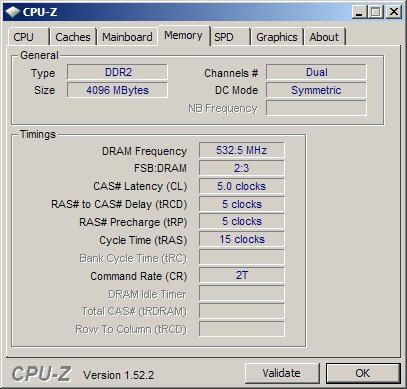Open the Caches tab
407x389 pixels.
tap(73, 37)
